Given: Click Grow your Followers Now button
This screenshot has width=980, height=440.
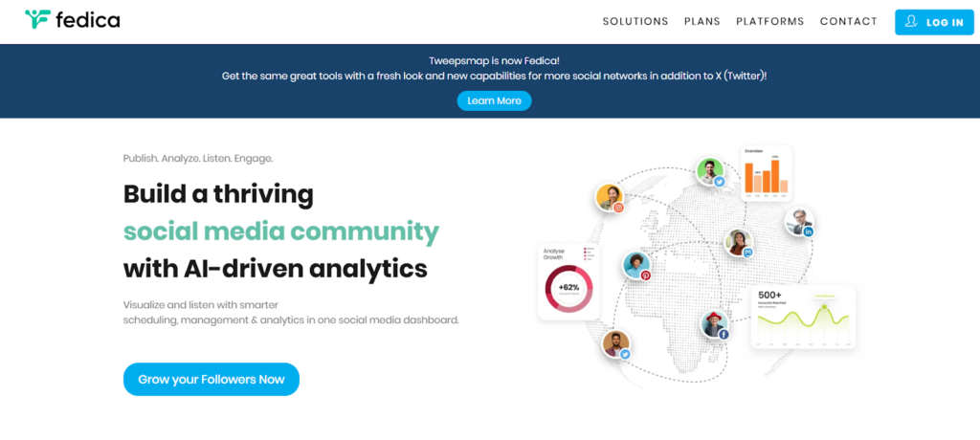Looking at the screenshot, I should click(x=212, y=379).
